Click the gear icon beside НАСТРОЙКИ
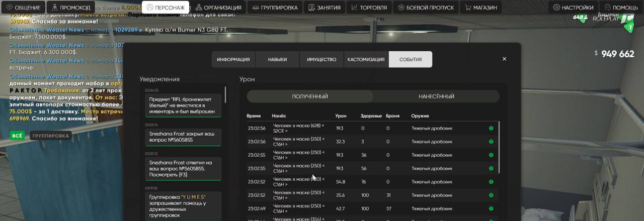The height and width of the screenshot is (221, 644). (556, 8)
